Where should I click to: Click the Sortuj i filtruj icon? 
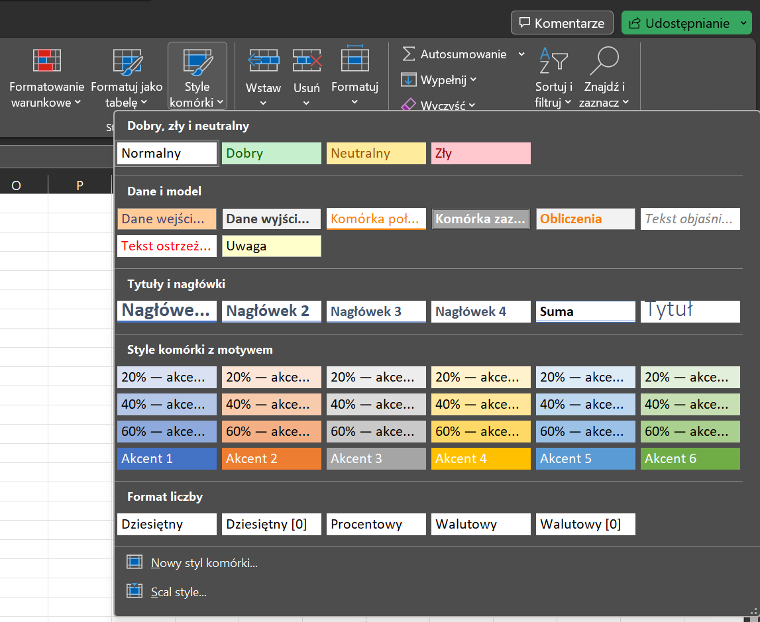(552, 62)
